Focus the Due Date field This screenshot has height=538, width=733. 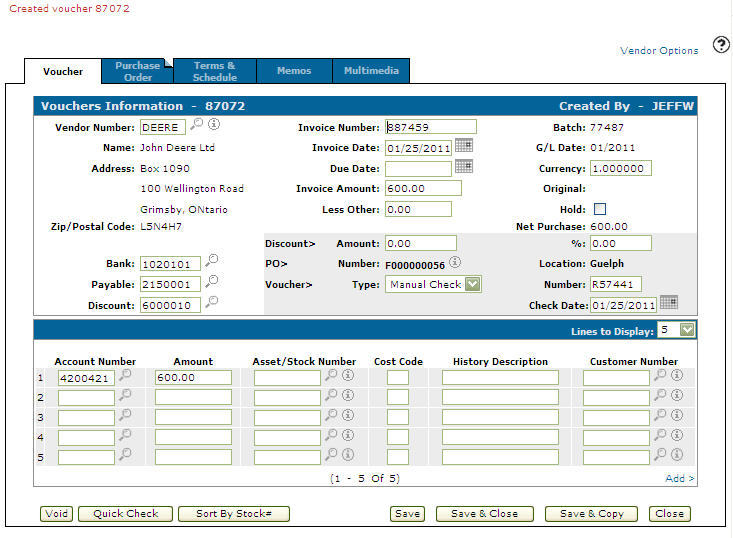pos(418,168)
